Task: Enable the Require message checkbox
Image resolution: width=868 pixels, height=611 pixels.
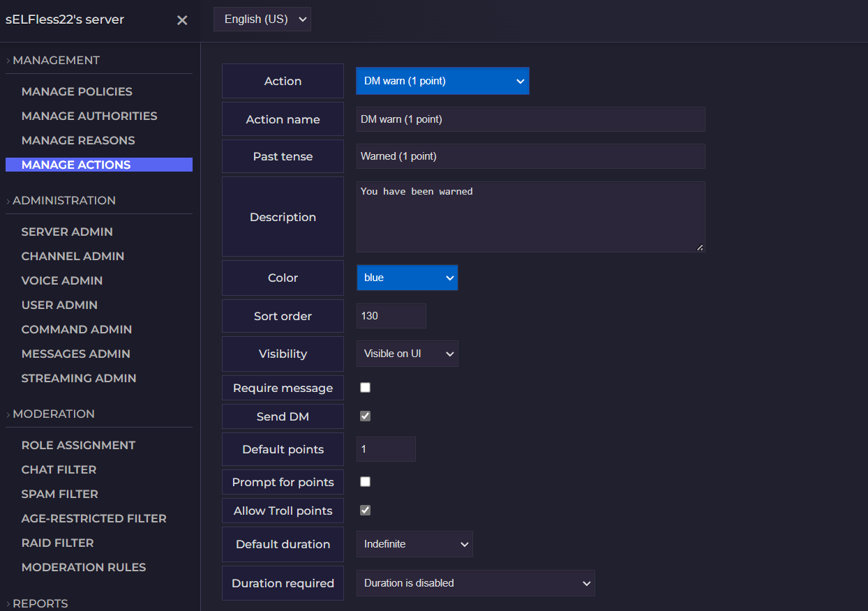Action: [x=365, y=388]
